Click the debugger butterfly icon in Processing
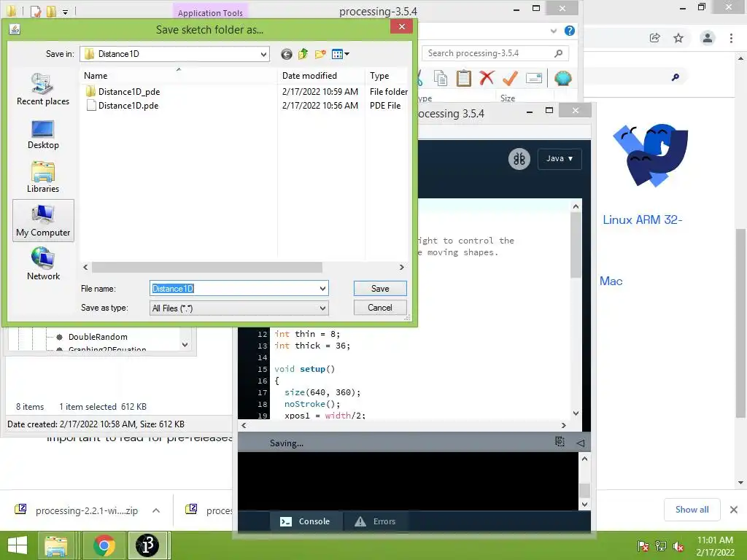The height and width of the screenshot is (560, 747). [519, 158]
